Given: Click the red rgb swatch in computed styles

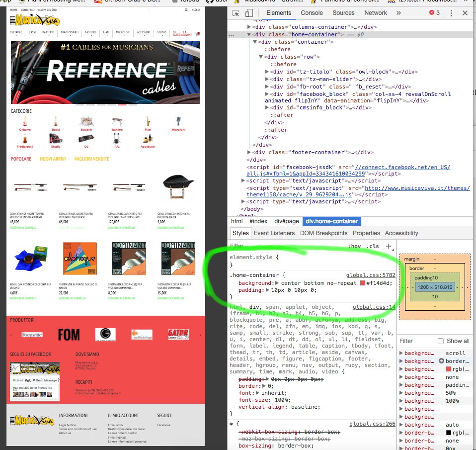Looking at the screenshot, I should pyautogui.click(x=448, y=369).
